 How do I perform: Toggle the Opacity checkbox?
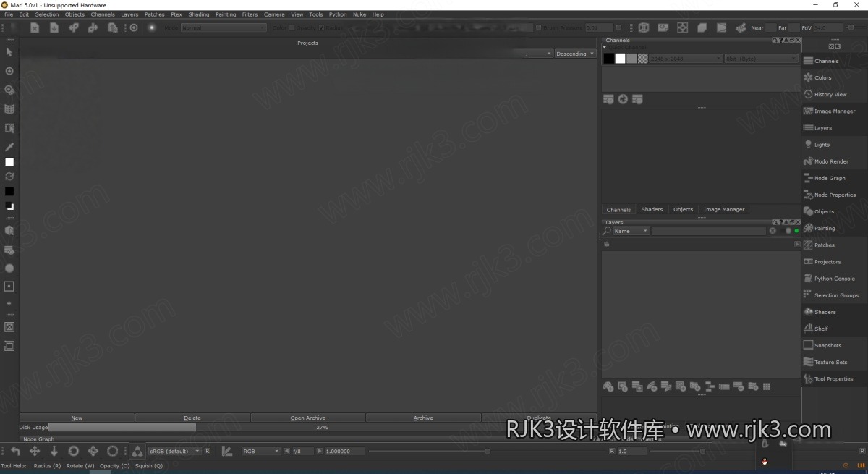pos(292,27)
